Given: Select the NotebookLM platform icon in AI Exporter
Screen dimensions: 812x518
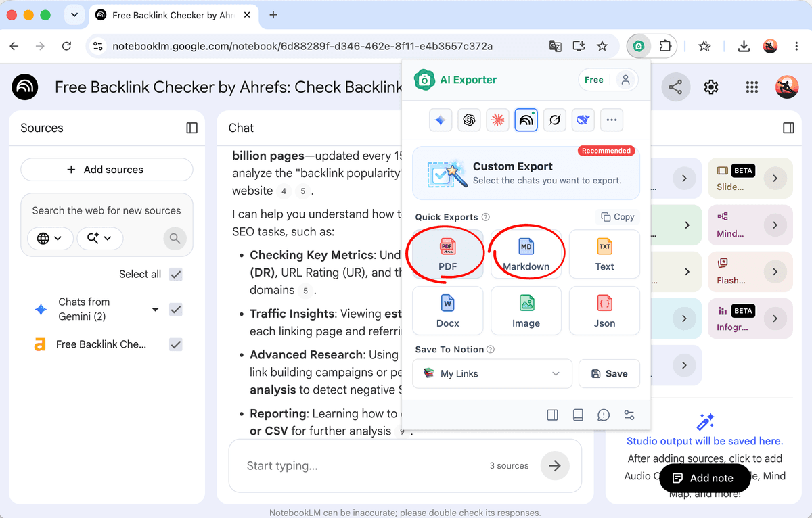Looking at the screenshot, I should [x=526, y=120].
